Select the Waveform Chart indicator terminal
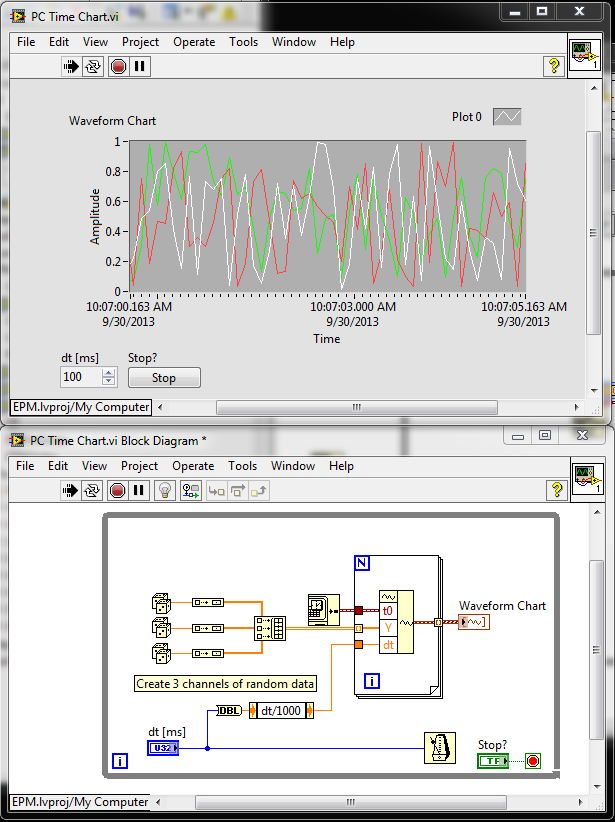 pos(474,622)
